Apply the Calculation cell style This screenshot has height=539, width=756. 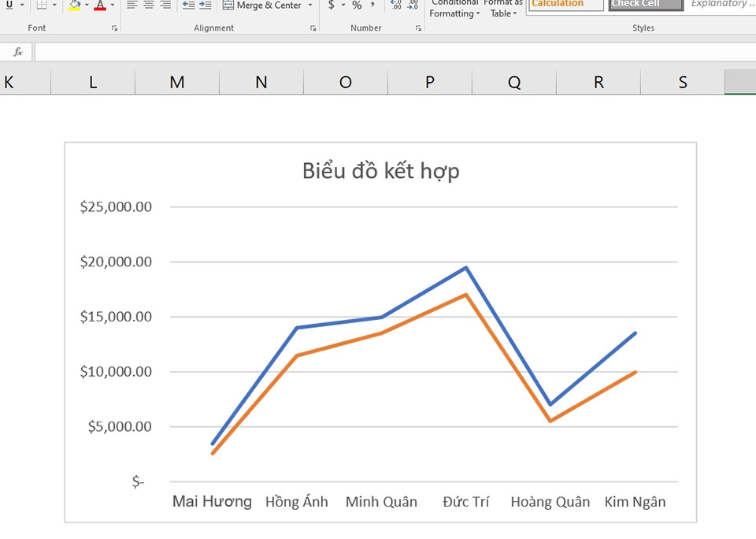(x=565, y=5)
